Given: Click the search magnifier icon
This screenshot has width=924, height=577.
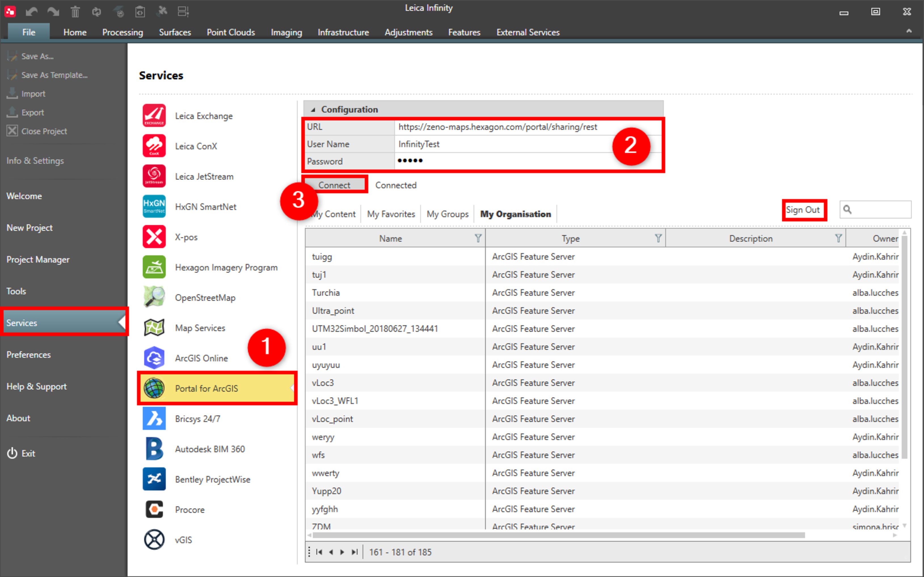Looking at the screenshot, I should (847, 209).
